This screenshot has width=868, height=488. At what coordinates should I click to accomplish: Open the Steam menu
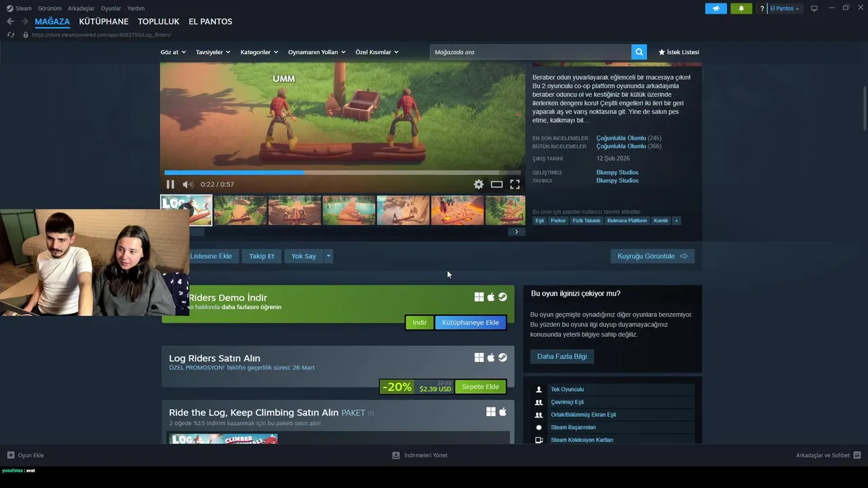point(20,8)
